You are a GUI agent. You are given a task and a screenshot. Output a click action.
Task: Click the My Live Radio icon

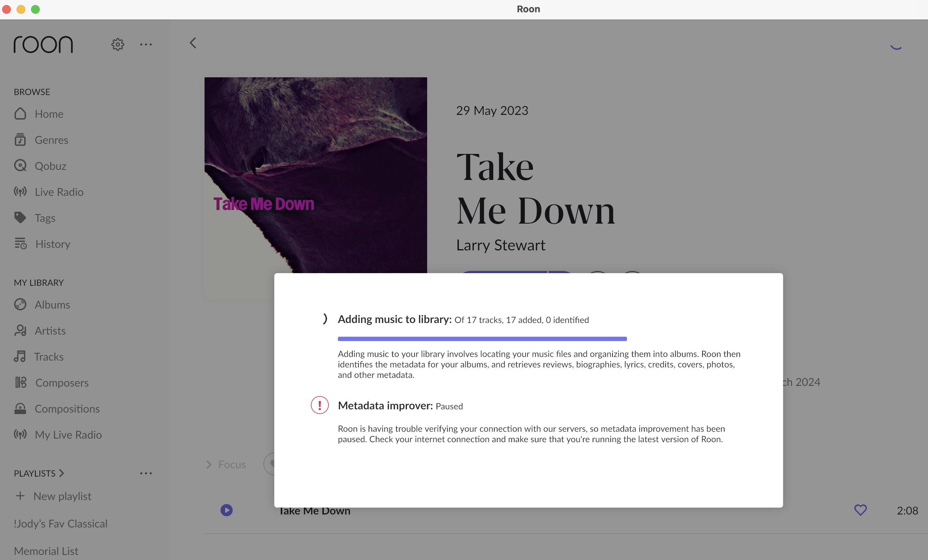point(20,434)
